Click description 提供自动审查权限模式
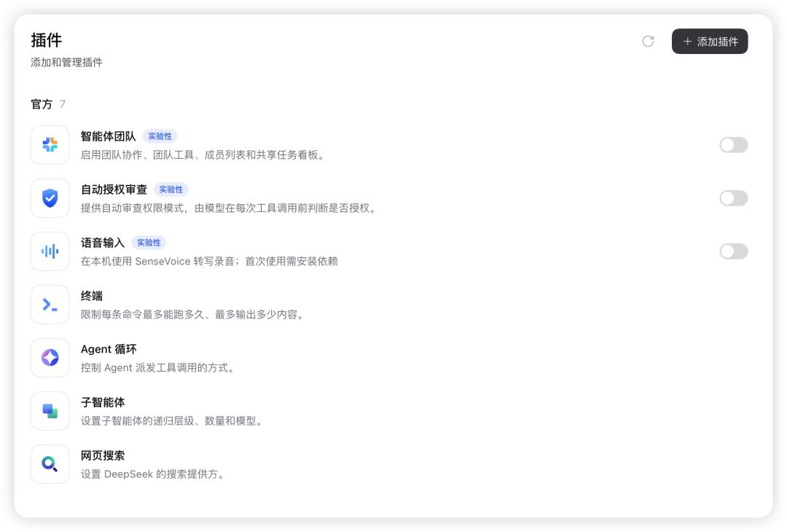This screenshot has width=787, height=532. click(x=230, y=208)
